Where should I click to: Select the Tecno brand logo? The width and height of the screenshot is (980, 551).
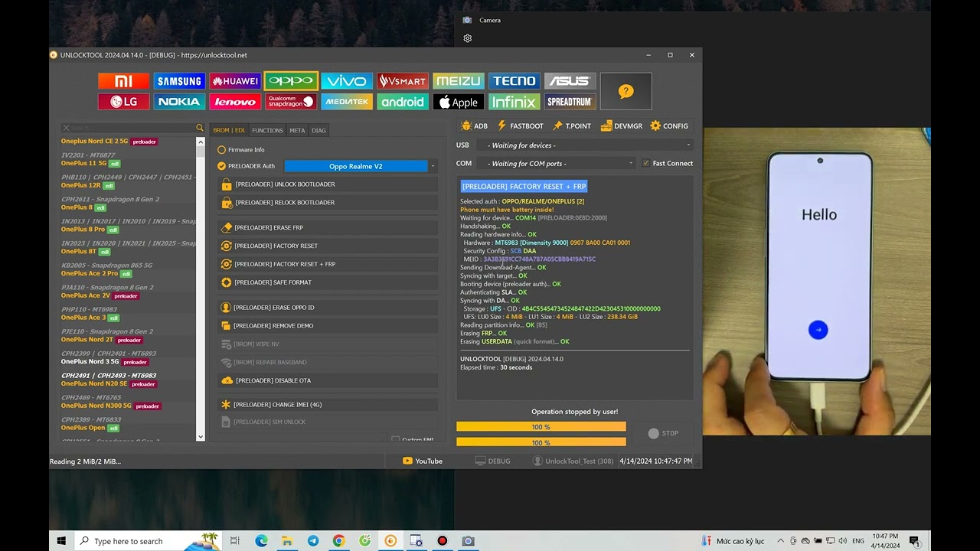(x=514, y=81)
